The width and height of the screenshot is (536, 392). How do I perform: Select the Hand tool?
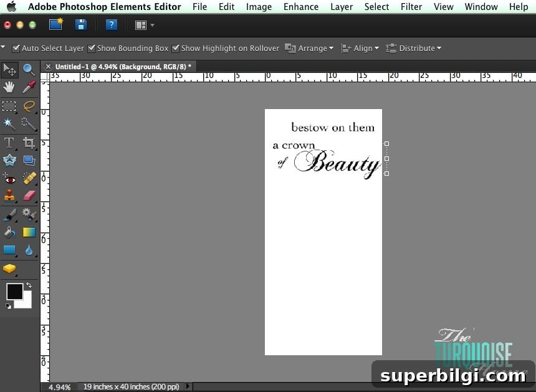9,87
